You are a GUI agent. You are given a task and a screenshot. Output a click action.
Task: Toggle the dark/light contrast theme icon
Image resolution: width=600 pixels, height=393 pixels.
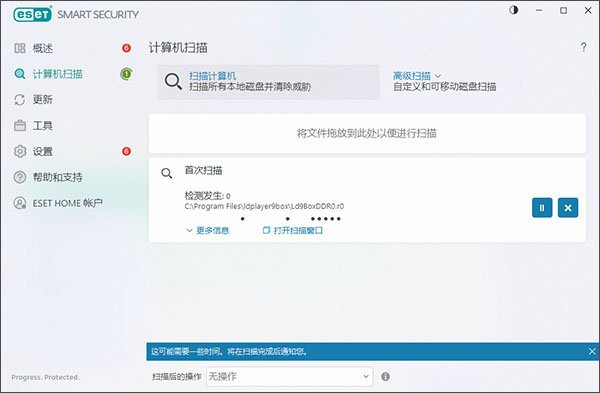pyautogui.click(x=514, y=10)
